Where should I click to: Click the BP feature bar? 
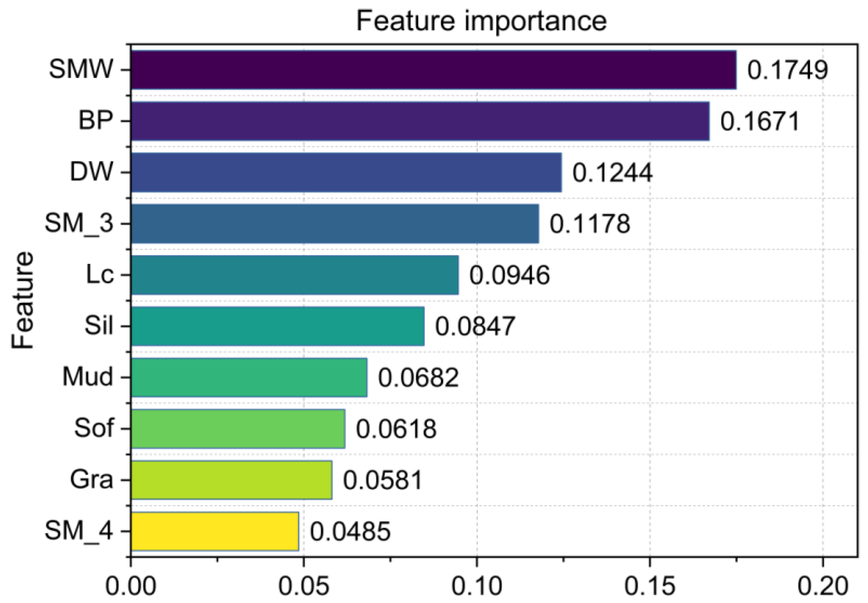tap(420, 121)
